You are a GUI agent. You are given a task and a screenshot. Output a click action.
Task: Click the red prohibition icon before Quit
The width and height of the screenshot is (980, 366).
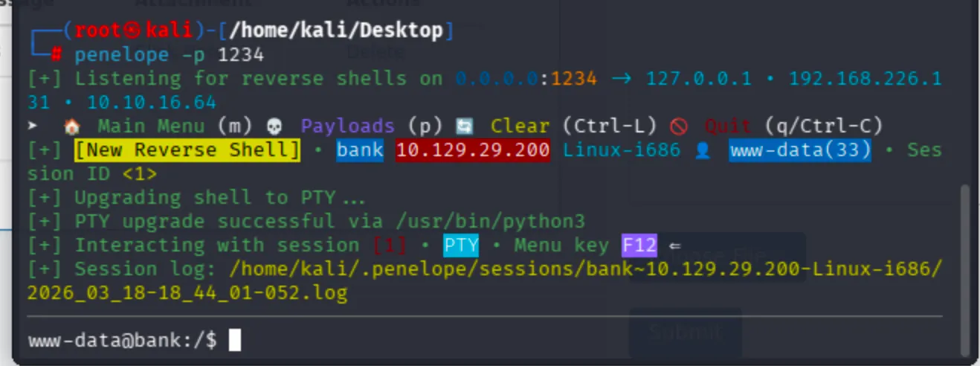point(680,126)
